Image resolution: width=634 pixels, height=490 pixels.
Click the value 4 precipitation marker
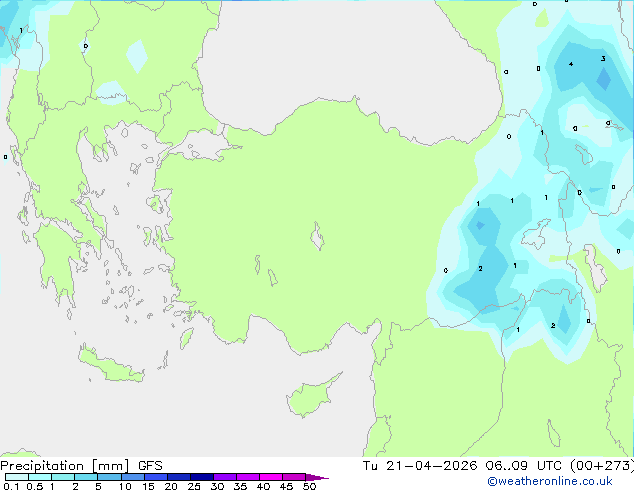[571, 64]
